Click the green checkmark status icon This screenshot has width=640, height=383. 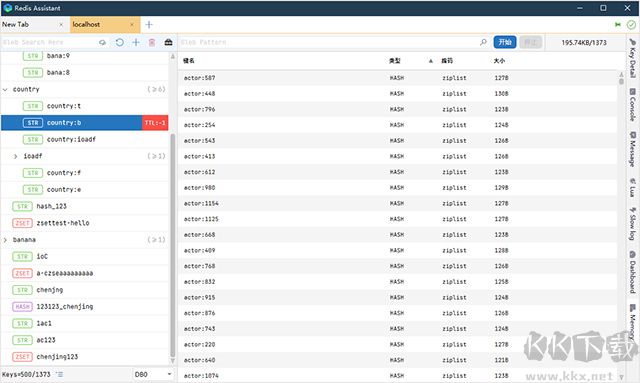click(631, 25)
